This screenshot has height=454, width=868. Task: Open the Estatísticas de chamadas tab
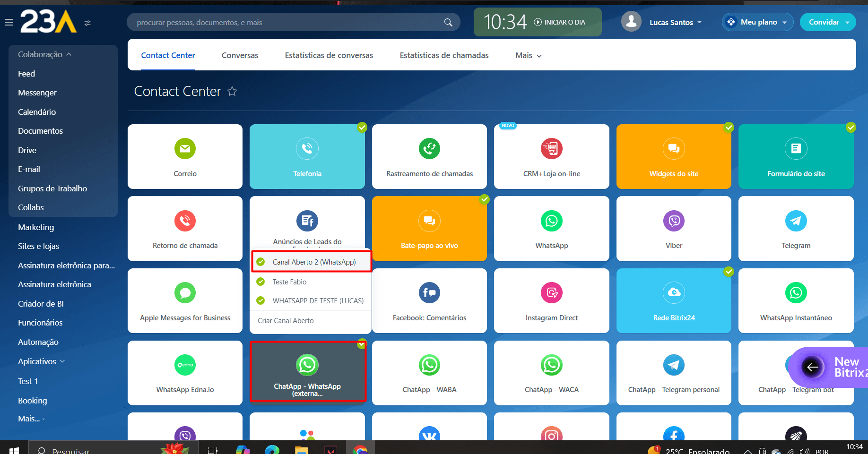(444, 55)
